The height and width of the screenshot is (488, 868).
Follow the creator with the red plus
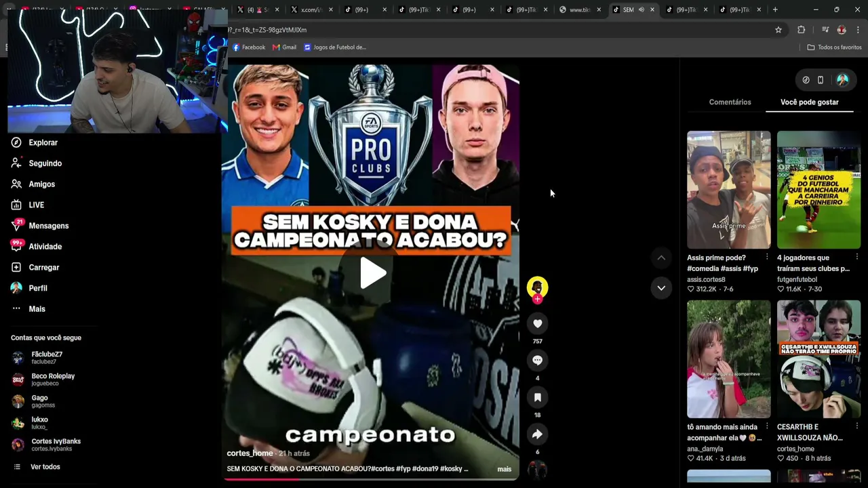(x=537, y=299)
